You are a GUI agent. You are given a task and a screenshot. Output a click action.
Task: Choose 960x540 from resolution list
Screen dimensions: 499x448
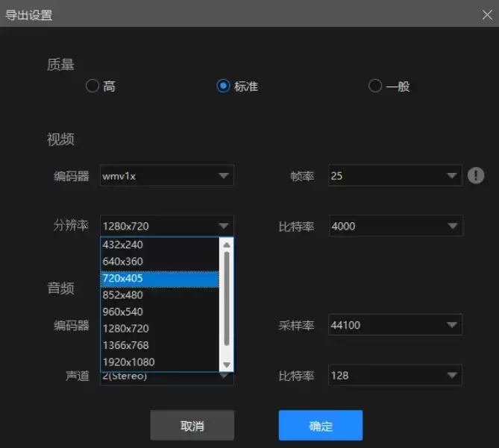point(160,312)
